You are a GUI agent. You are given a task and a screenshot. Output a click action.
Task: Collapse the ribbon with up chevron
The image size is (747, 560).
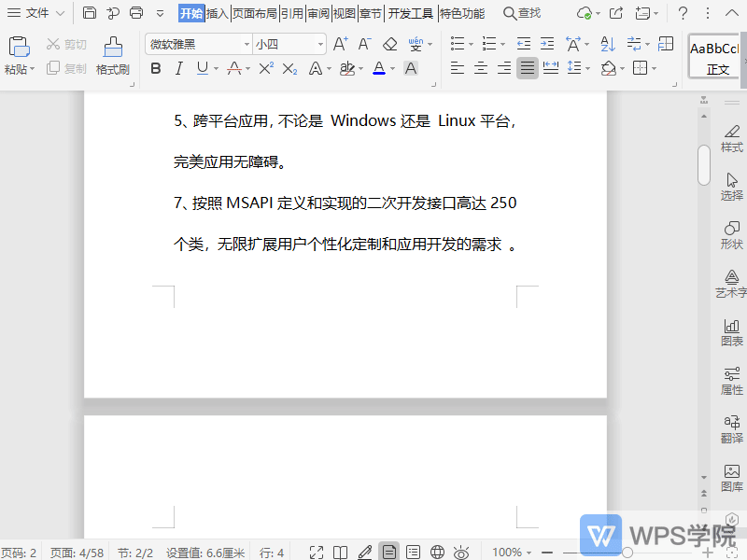coord(732,13)
